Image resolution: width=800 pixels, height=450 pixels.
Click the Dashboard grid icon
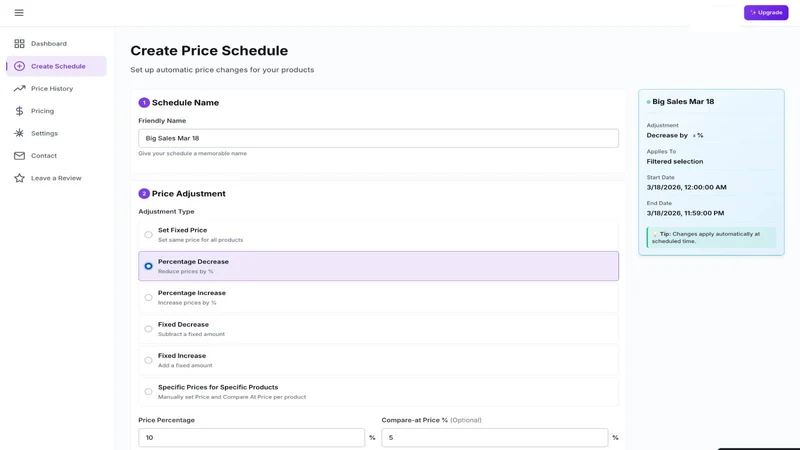pyautogui.click(x=19, y=44)
